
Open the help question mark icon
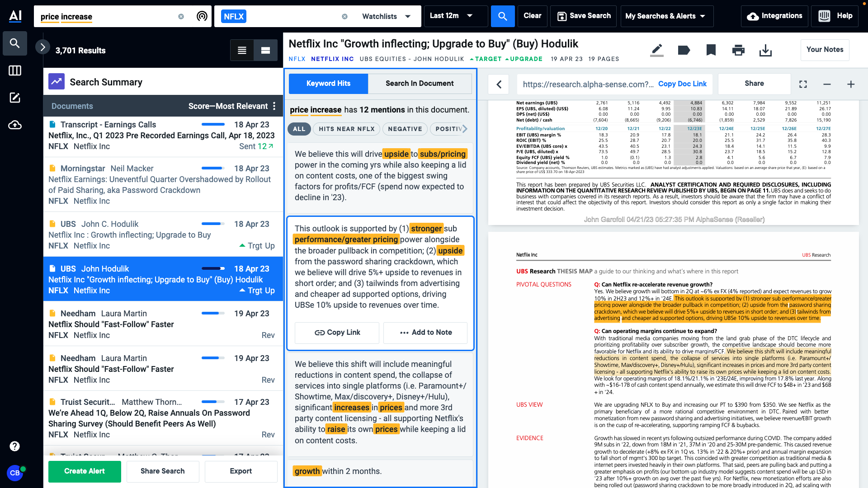(14, 446)
